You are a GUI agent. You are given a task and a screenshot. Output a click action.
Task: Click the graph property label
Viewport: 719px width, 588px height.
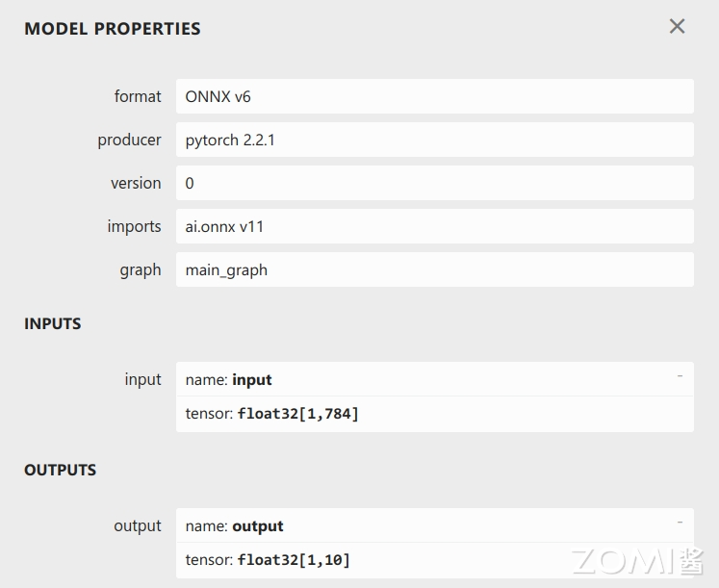click(x=141, y=269)
